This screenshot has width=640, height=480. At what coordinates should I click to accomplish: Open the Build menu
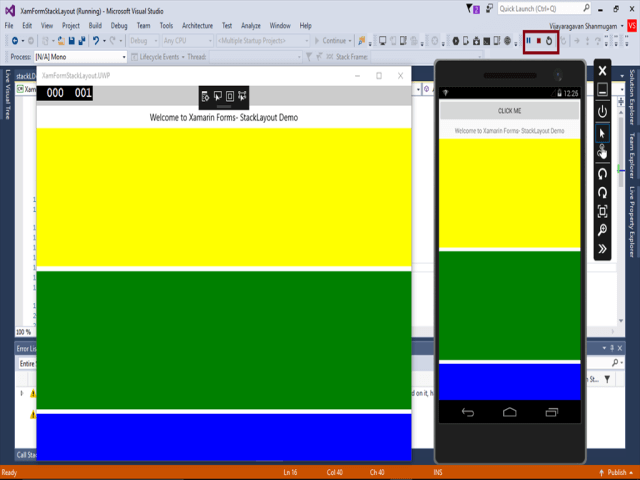point(95,26)
